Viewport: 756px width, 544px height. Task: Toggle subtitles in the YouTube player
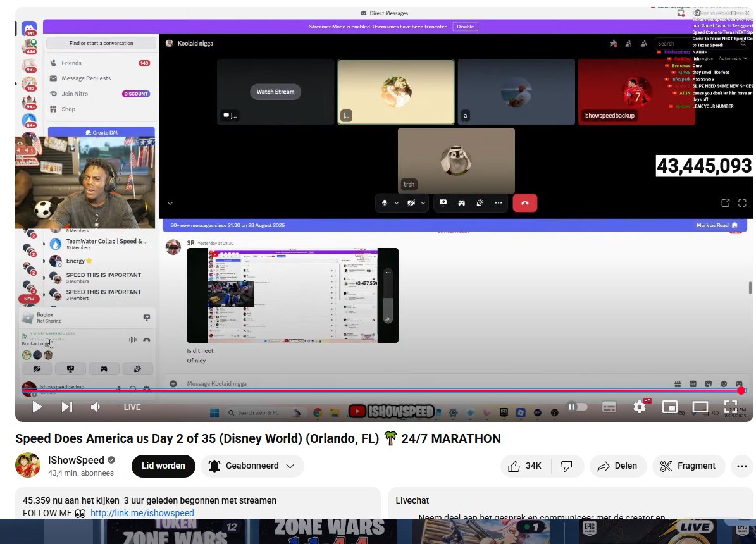(609, 407)
